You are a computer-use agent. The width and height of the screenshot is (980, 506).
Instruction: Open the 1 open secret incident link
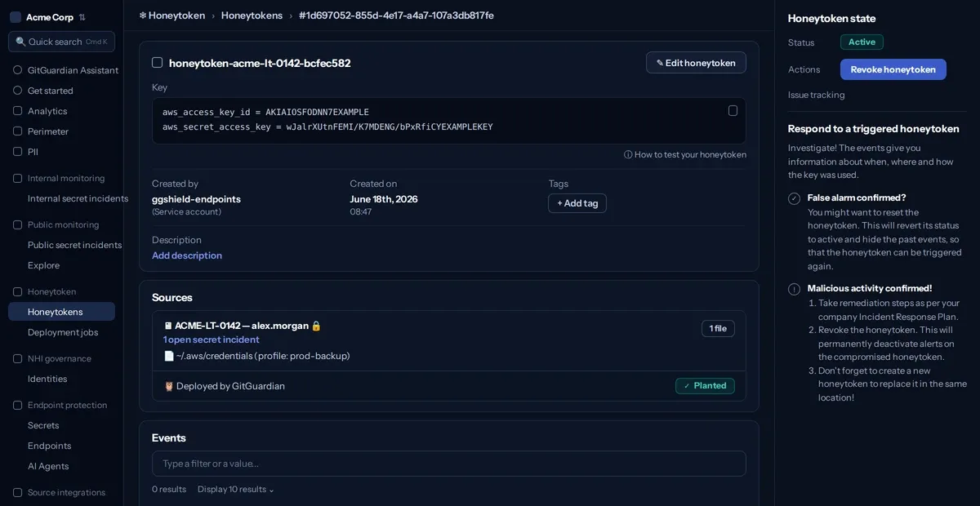tap(212, 340)
